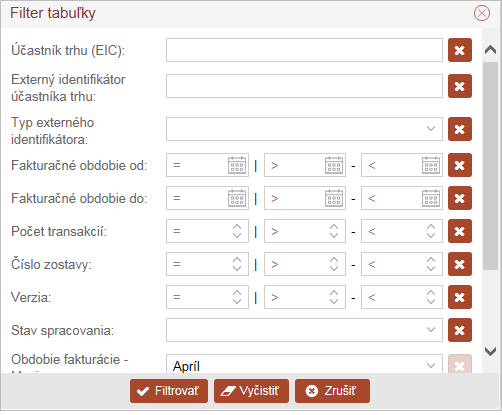The width and height of the screenshot is (502, 415).
Task: Clear the Číslo zostavy filter row
Action: pos(460,264)
